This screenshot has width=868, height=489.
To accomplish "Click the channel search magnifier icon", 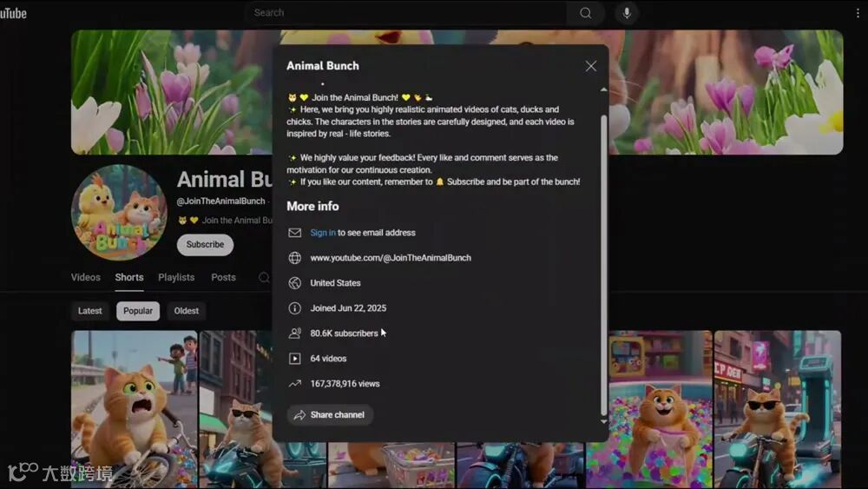I will tap(264, 277).
